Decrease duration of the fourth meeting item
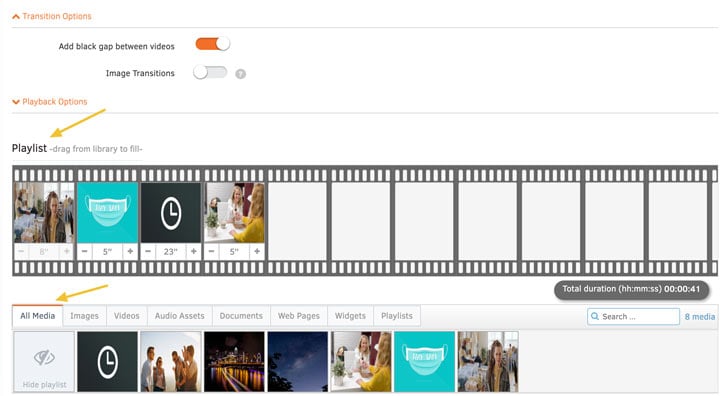 coord(211,251)
